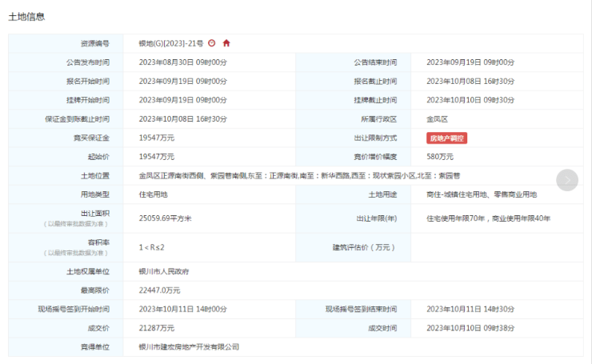Click the bid increment 580万元 value
The image size is (592, 364).
(440, 157)
